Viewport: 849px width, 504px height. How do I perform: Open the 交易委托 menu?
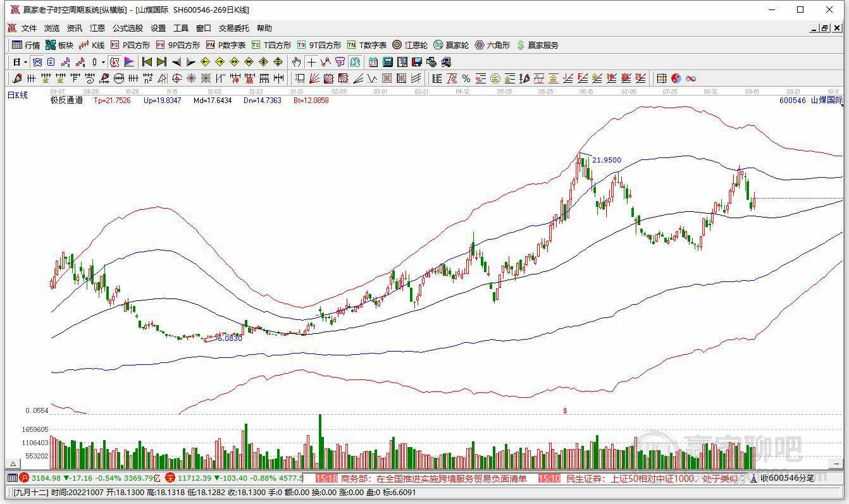234,28
